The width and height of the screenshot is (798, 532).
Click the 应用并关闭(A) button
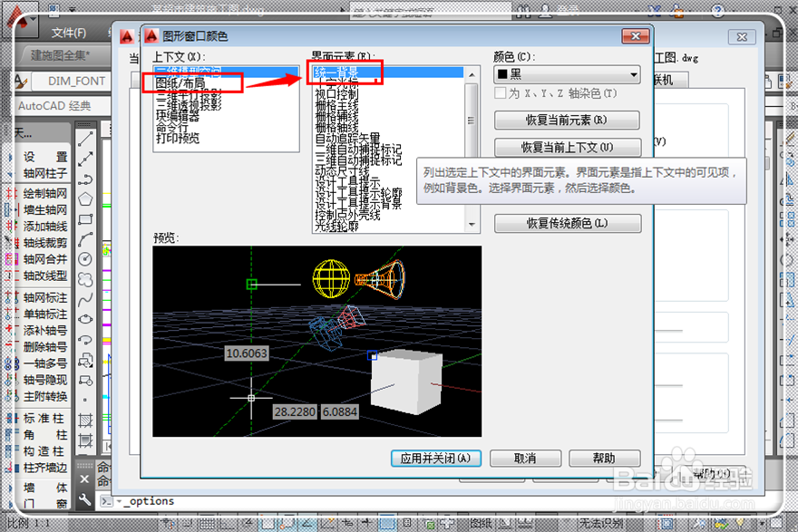435,459
